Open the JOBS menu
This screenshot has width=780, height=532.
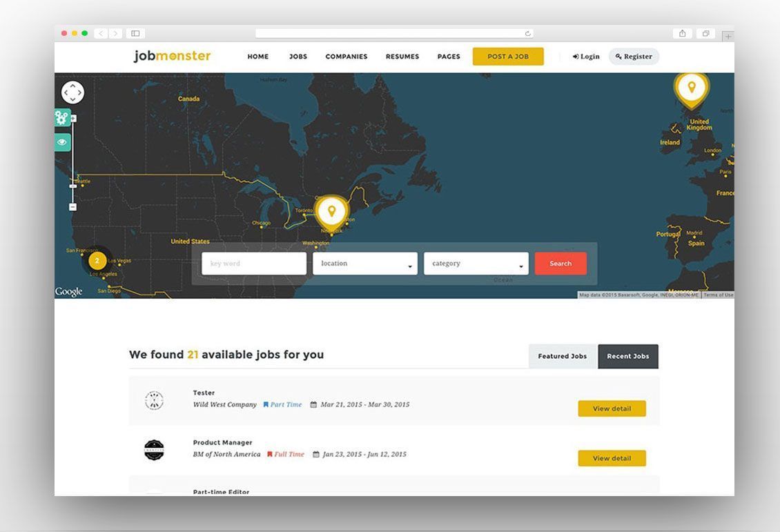point(298,57)
